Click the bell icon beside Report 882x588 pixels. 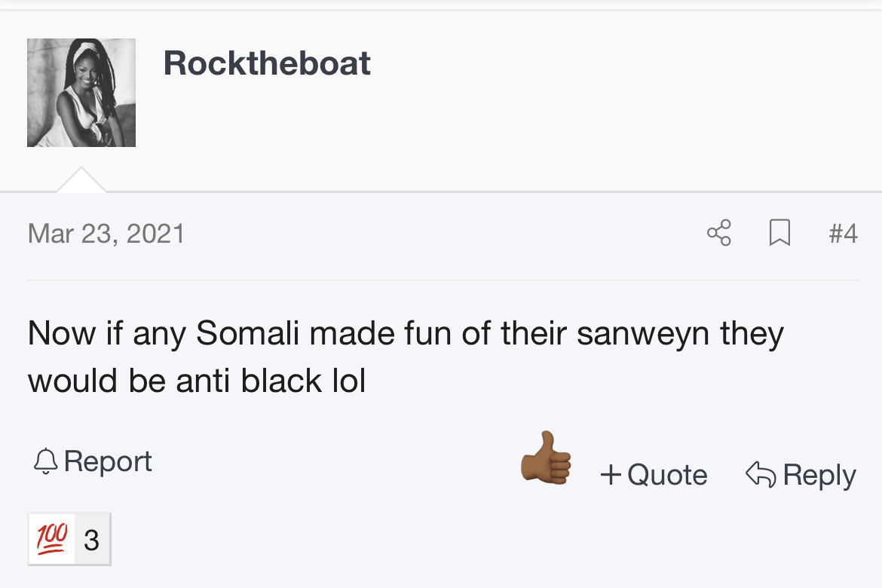coord(45,462)
